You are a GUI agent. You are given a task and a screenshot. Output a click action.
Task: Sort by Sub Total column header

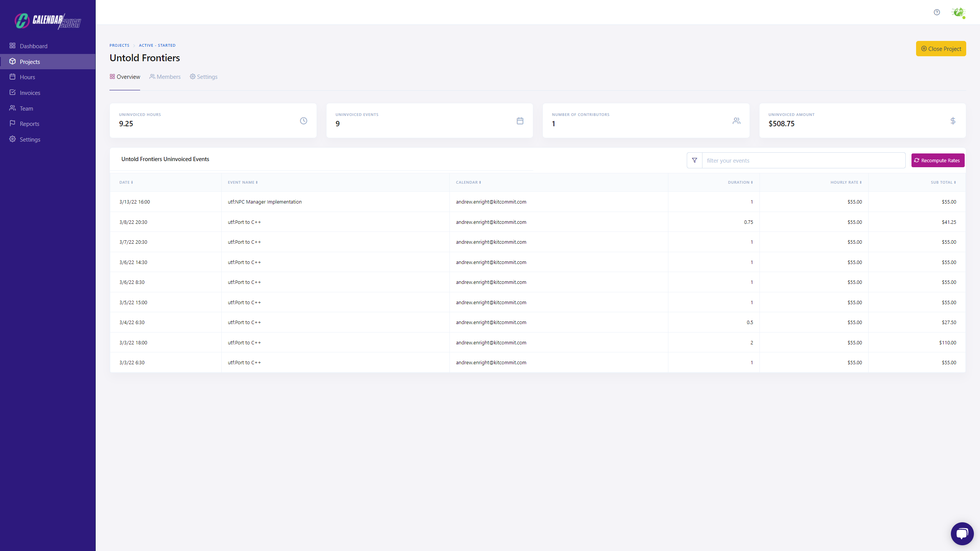(943, 183)
